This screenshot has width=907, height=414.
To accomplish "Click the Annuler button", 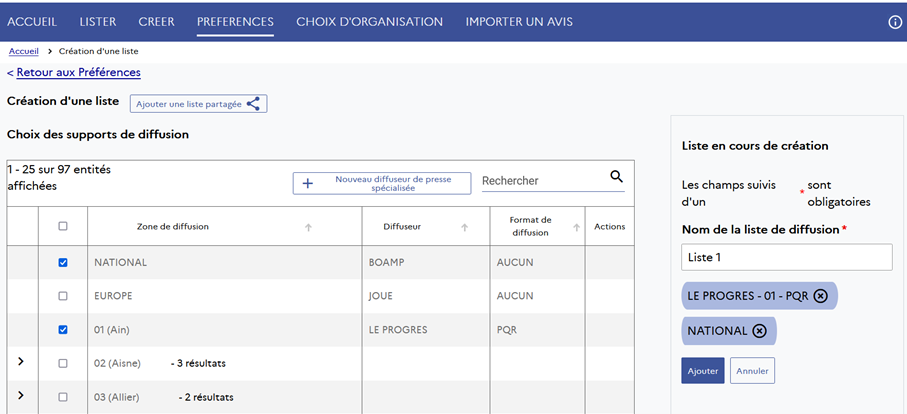I will [x=753, y=371].
